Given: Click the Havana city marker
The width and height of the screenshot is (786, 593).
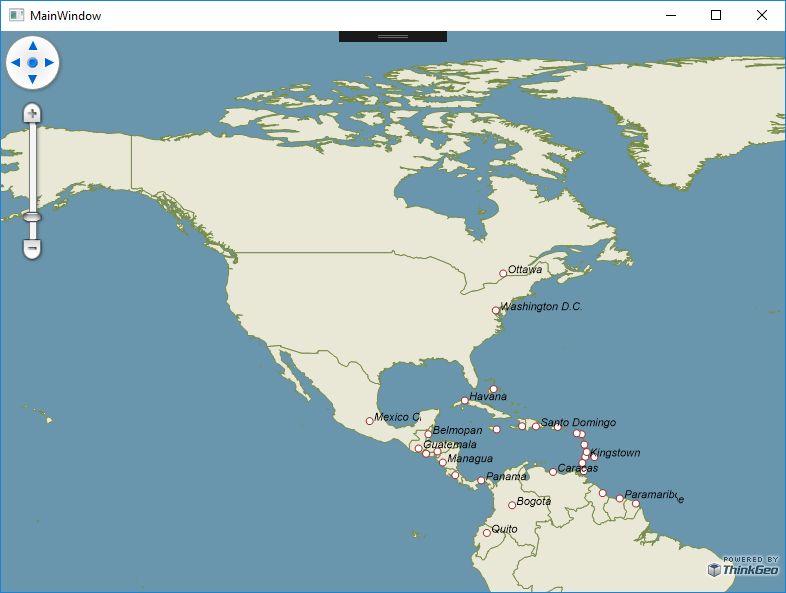Looking at the screenshot, I should (x=464, y=401).
